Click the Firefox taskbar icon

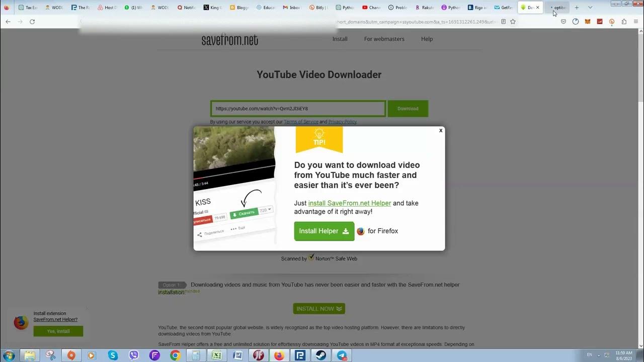pos(279,355)
